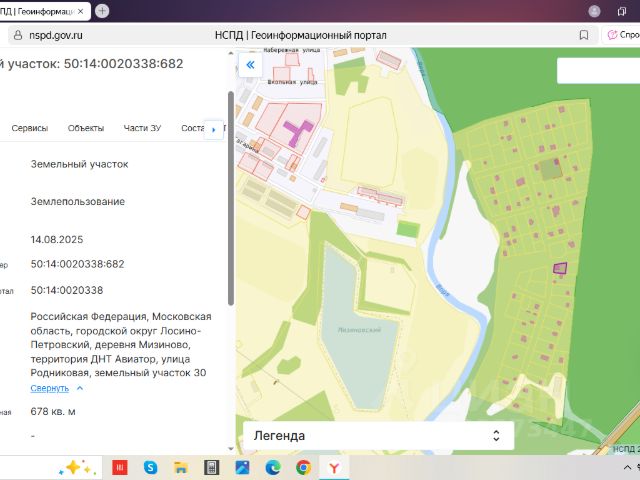Click the Спросить assistant button
The image size is (640, 480).
pos(622,35)
